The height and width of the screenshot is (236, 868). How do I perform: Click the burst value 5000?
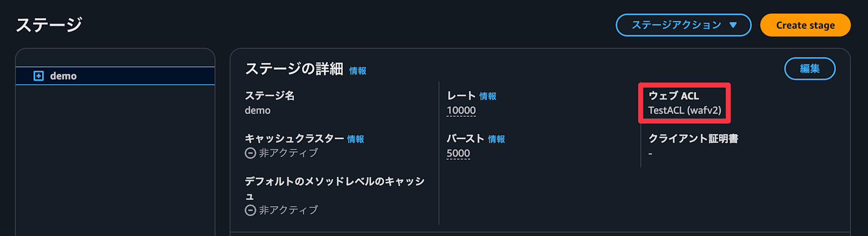[x=458, y=154]
